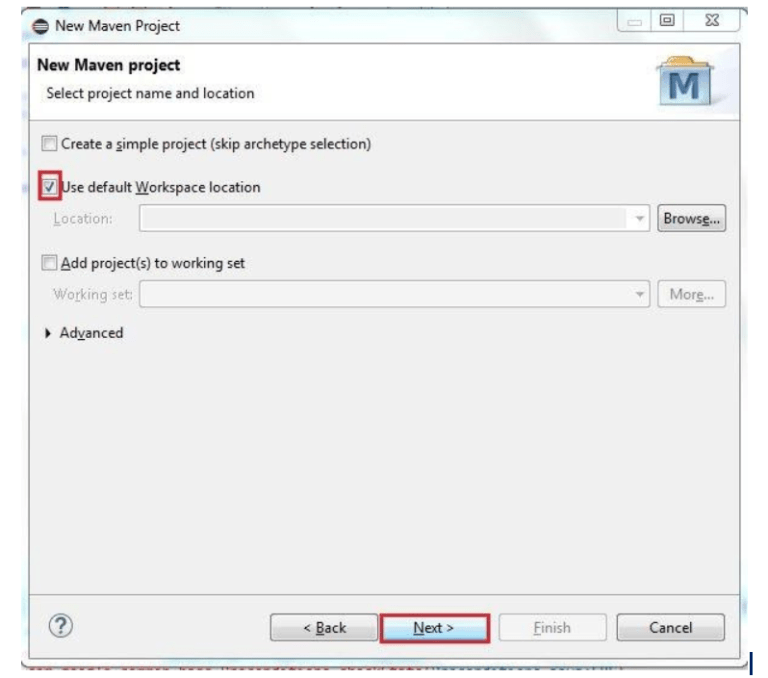Click the 'New Maven project' heading
This screenshot has width=768, height=678.
pos(109,65)
